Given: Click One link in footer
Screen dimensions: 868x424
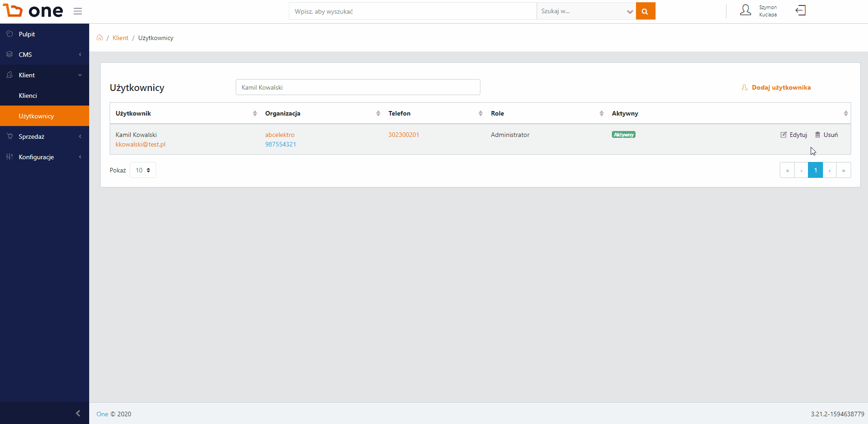Looking at the screenshot, I should (102, 414).
